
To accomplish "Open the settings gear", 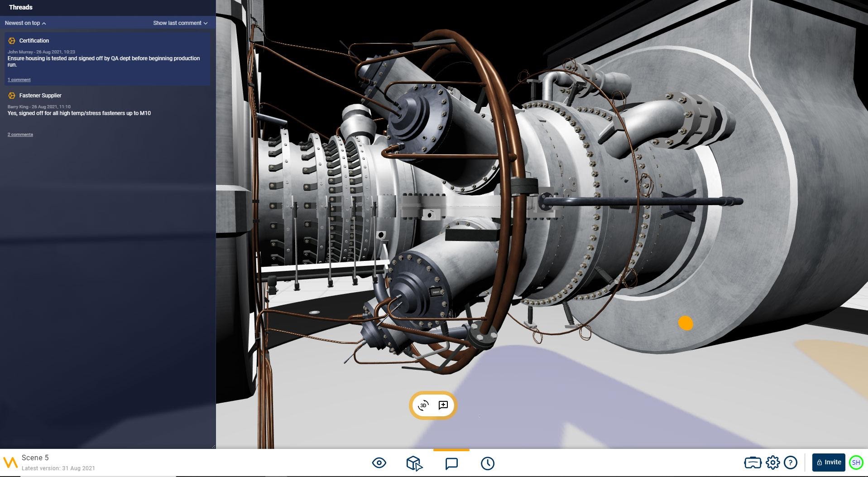I will pyautogui.click(x=773, y=463).
